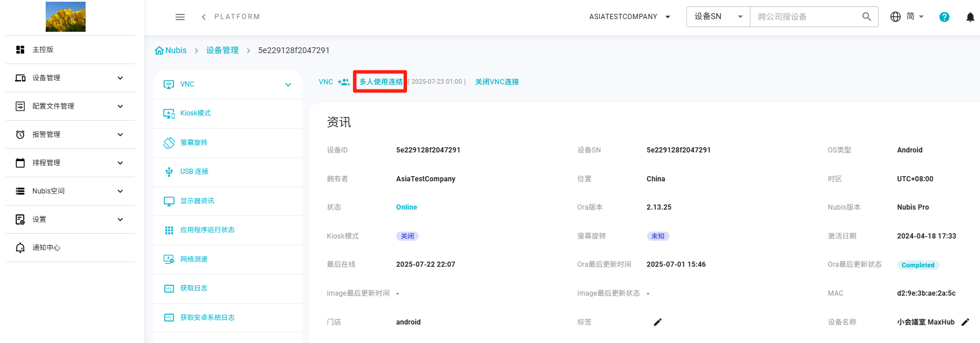Expand the 设置 chevron
The image size is (980, 343).
pos(120,219)
